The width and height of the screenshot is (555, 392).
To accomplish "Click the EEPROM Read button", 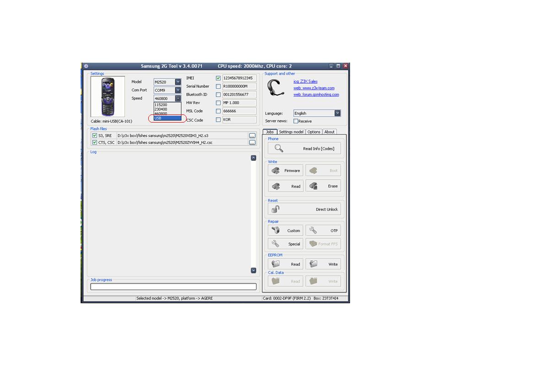I will click(x=286, y=264).
